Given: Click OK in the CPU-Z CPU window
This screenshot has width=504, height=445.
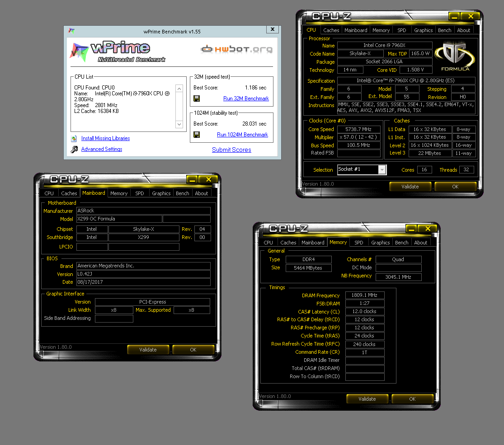Looking at the screenshot, I should [x=455, y=187].
